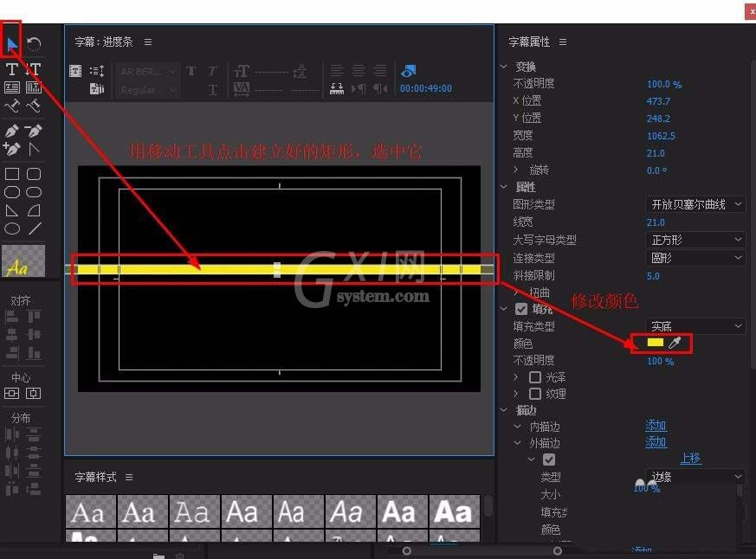
Task: Open the 填充类型 dropdown showing 实底
Action: (x=695, y=326)
